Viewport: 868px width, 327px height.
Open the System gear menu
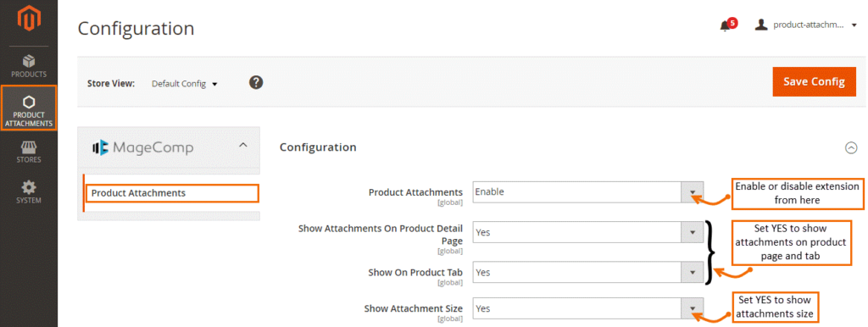tap(29, 192)
